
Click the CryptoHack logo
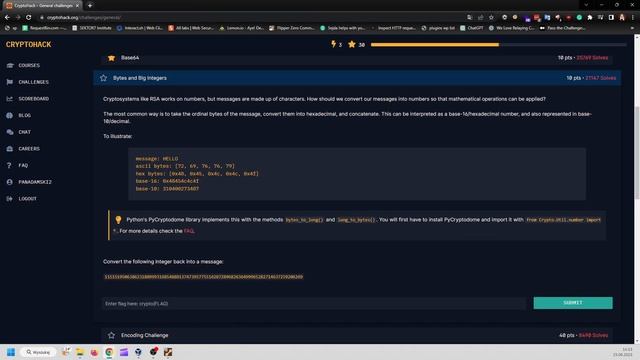coord(29,44)
